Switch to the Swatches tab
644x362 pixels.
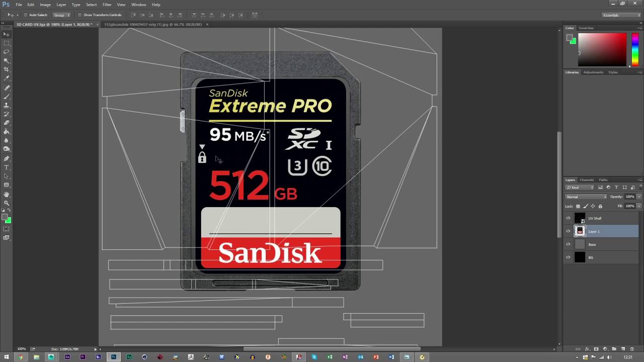(x=586, y=28)
